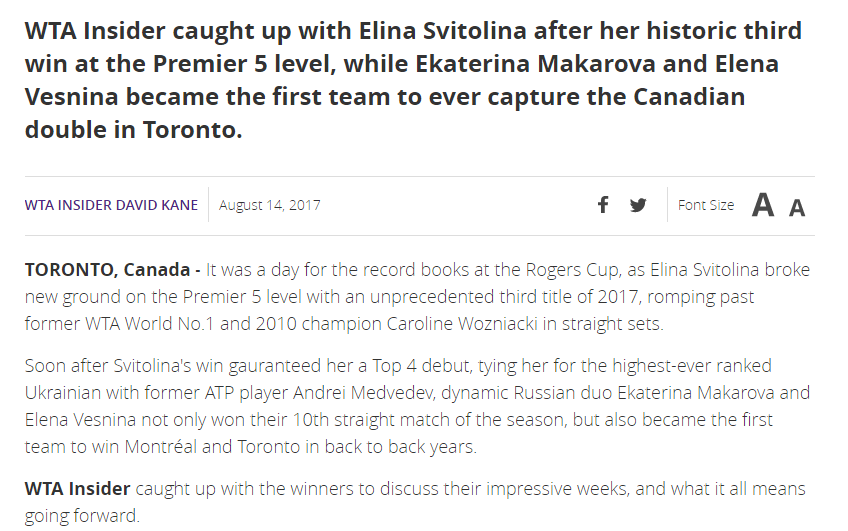
Task: Share the article on Facebook
Action: point(603,205)
